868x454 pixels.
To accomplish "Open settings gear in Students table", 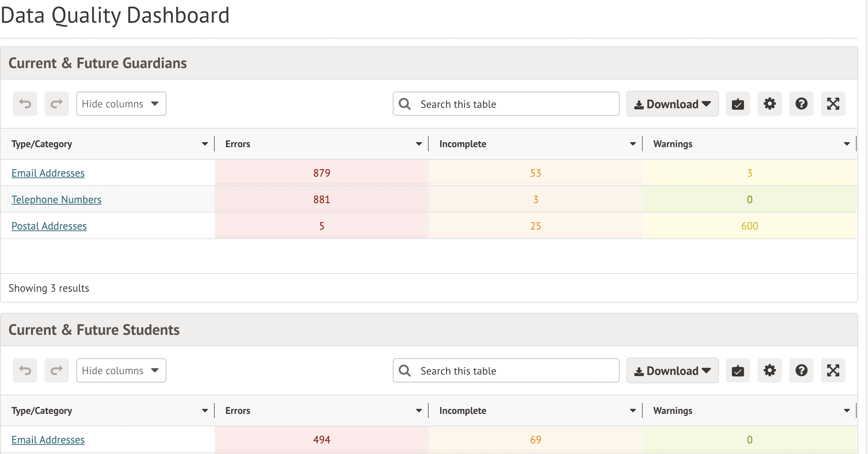I will click(x=769, y=370).
